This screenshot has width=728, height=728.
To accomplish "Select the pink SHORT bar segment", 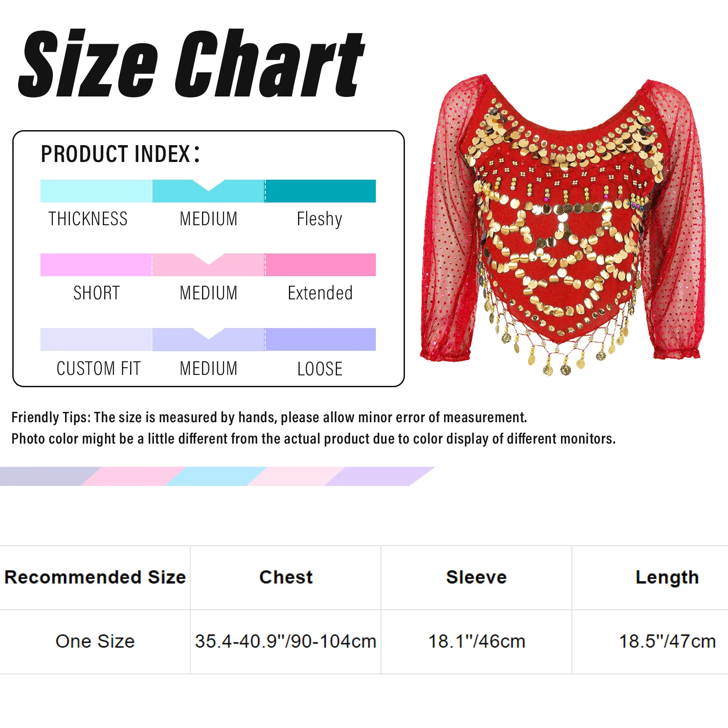I will (96, 265).
